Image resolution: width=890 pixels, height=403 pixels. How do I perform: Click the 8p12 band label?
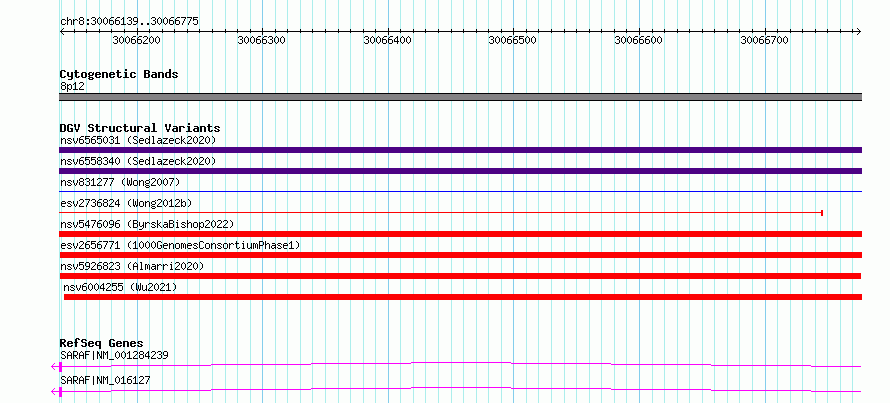coord(72,87)
